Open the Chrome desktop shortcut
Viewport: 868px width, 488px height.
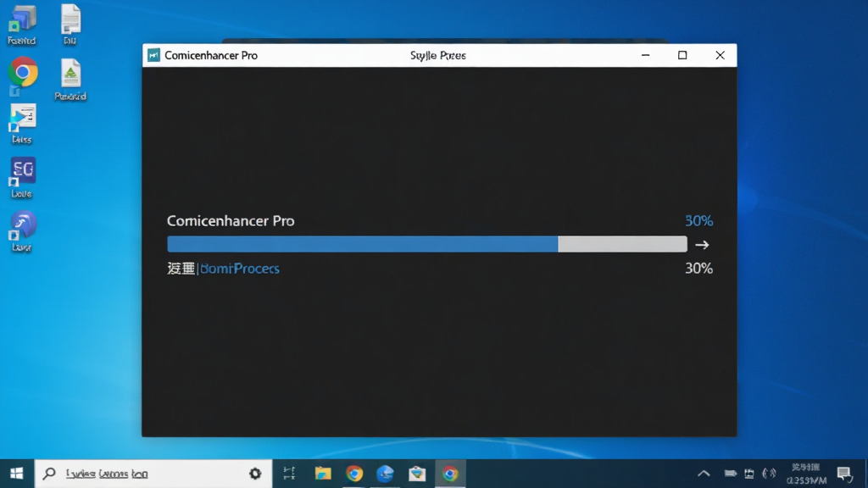(23, 73)
